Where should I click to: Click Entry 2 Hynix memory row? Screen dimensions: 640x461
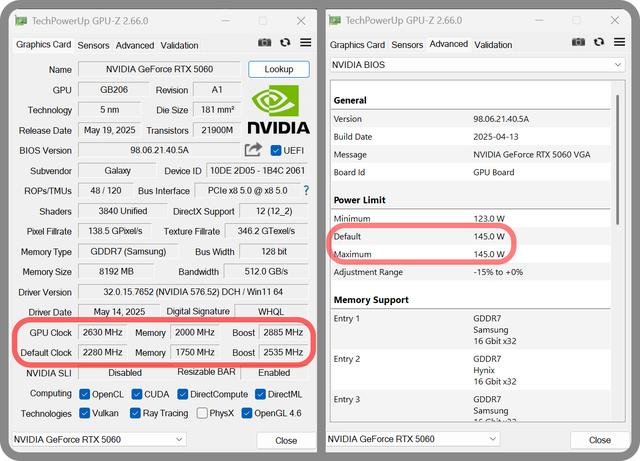tap(471, 370)
